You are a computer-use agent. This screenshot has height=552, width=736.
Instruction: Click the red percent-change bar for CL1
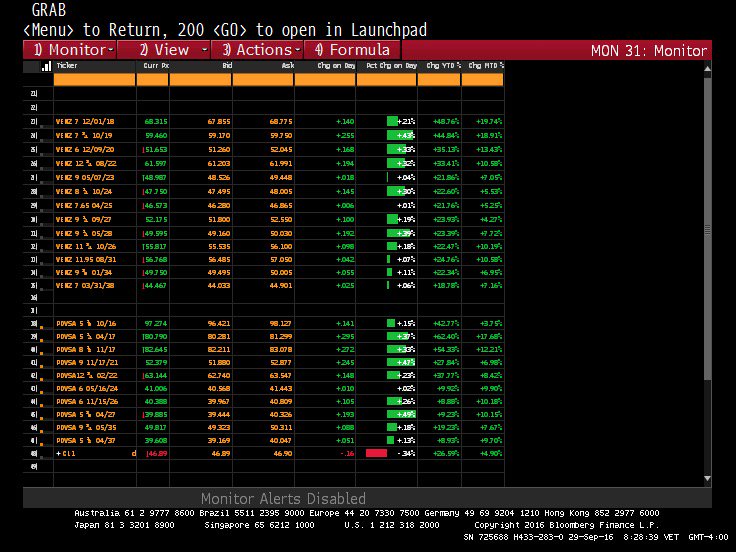click(x=376, y=453)
